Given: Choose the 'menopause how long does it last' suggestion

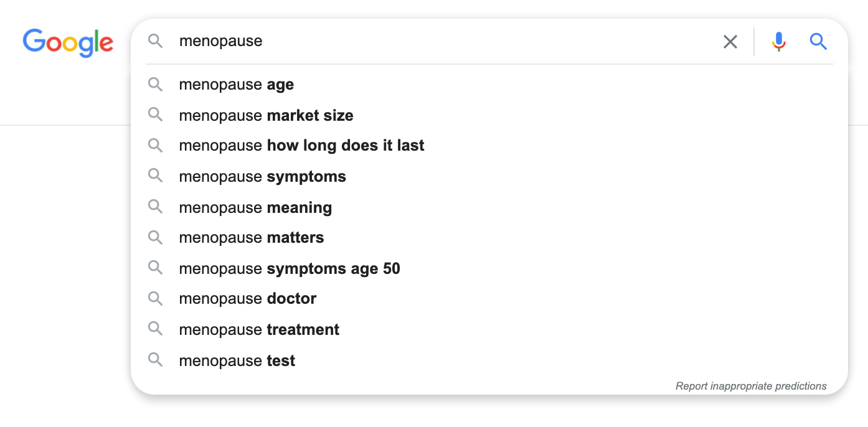Looking at the screenshot, I should pos(301,145).
